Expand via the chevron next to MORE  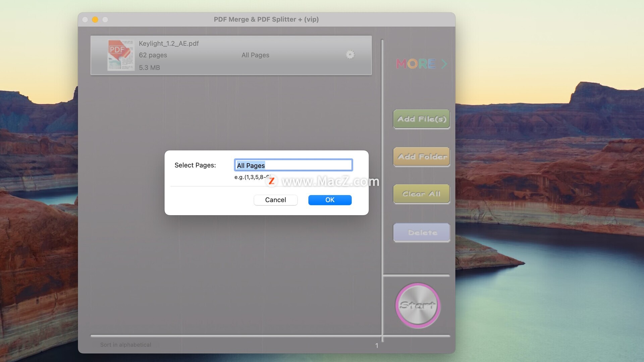[444, 64]
